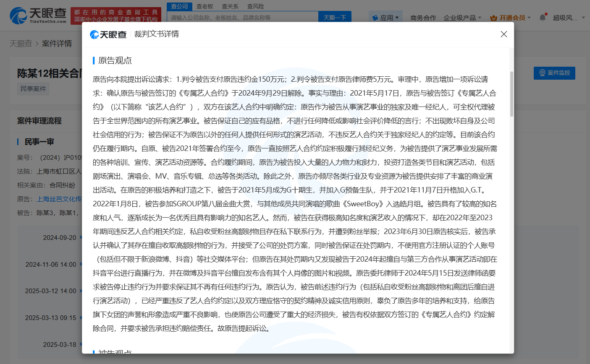This screenshot has height=364, width=590.
Task: Switch to the 查老板 tab
Action: [205, 6]
